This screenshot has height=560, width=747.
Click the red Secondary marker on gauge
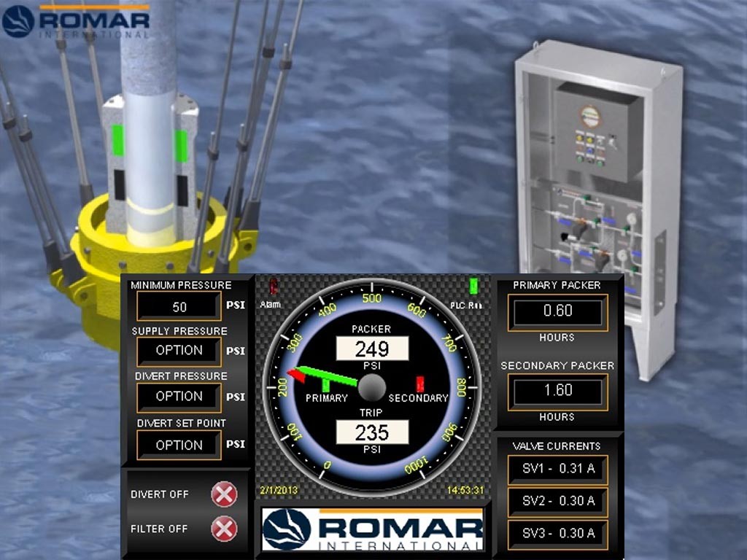point(420,384)
